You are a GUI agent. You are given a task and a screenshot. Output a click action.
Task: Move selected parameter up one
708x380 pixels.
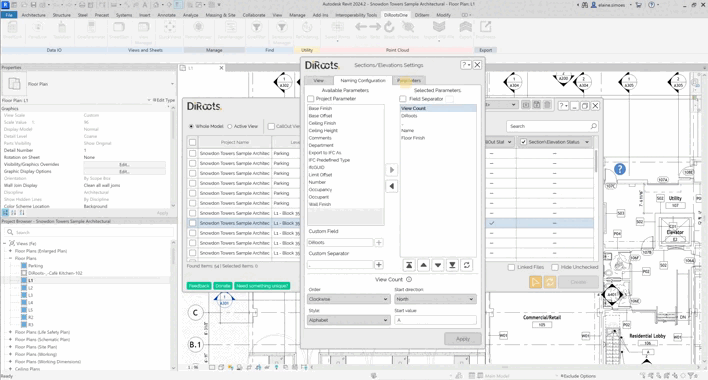tap(423, 265)
